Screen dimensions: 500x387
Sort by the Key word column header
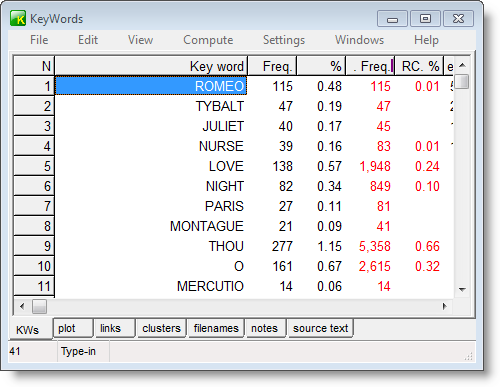tap(151, 66)
